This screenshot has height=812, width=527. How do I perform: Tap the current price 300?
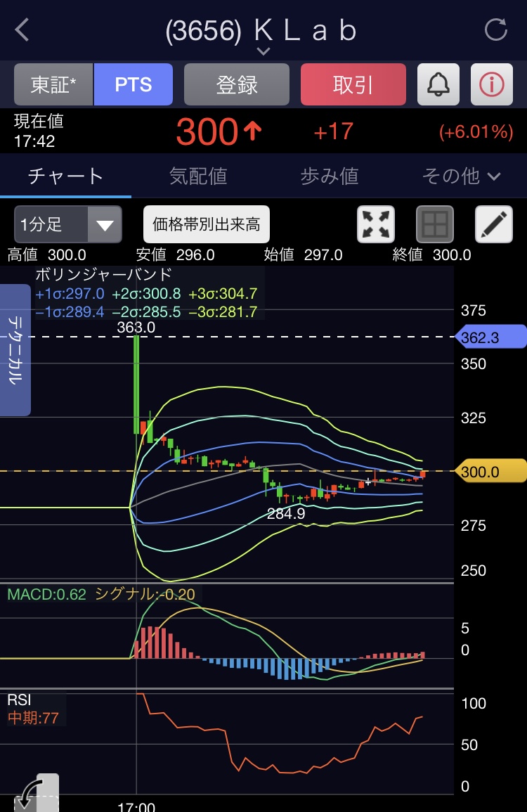click(x=207, y=131)
